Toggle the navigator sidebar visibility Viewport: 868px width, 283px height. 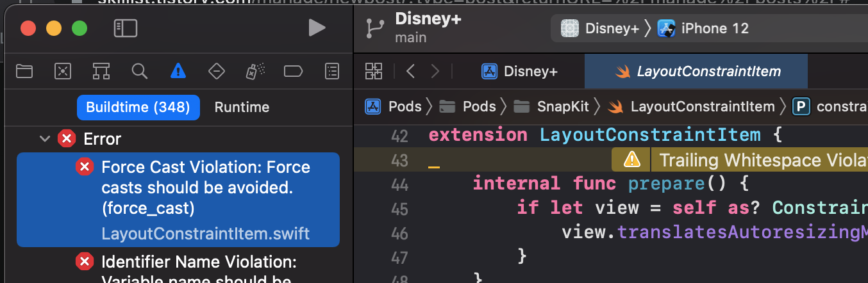click(126, 28)
